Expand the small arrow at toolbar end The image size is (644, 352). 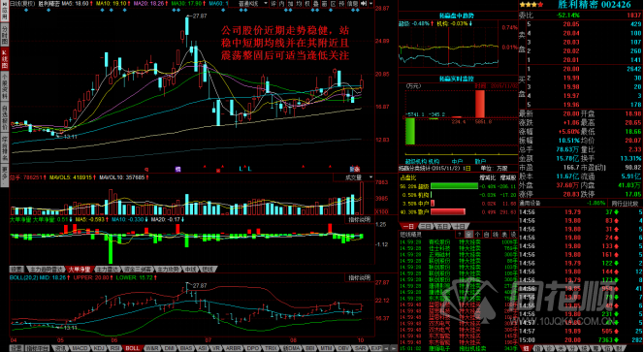tap(370, 3)
